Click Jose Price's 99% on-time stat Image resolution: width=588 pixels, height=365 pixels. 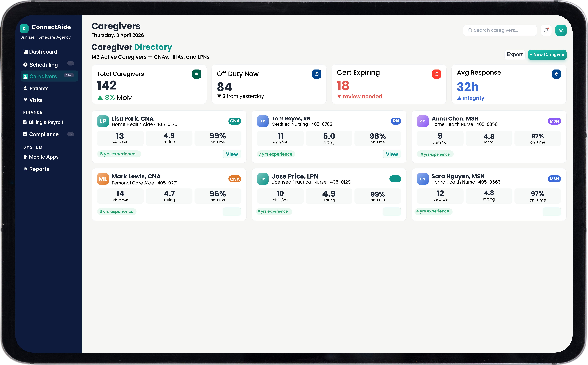click(378, 196)
